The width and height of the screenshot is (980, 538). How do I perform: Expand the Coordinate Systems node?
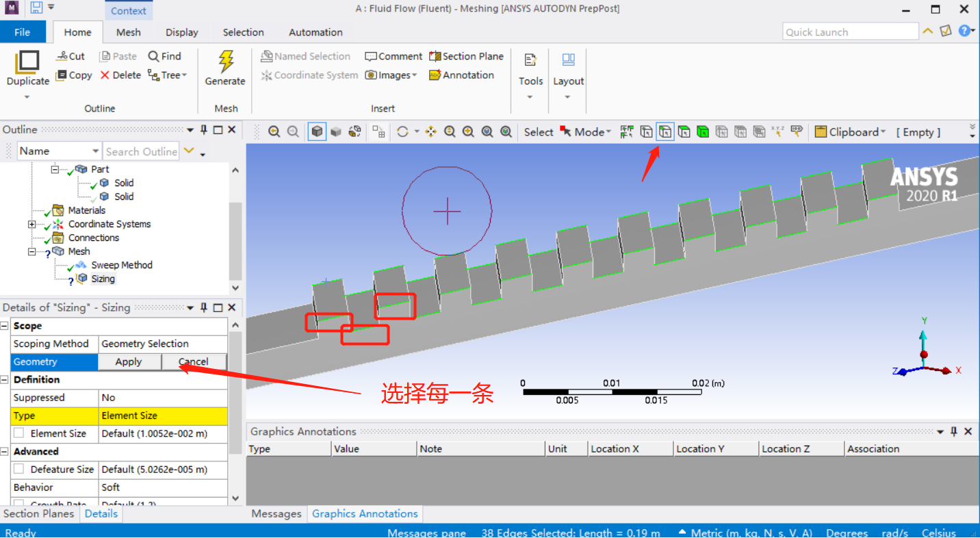[x=31, y=225]
